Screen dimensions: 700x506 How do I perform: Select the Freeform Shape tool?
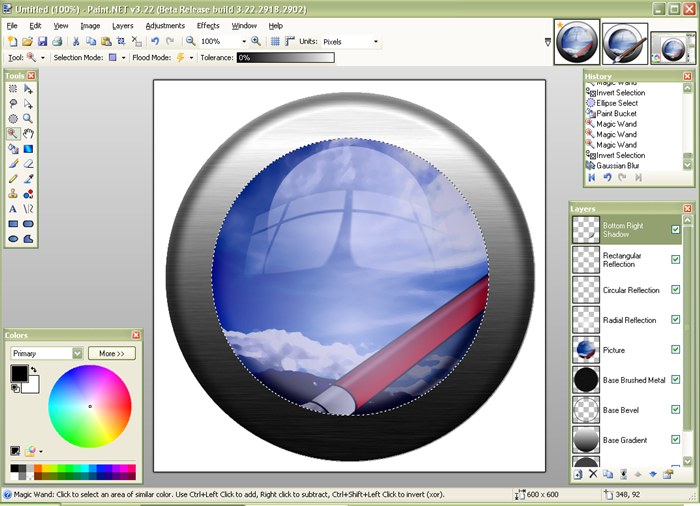[28, 239]
